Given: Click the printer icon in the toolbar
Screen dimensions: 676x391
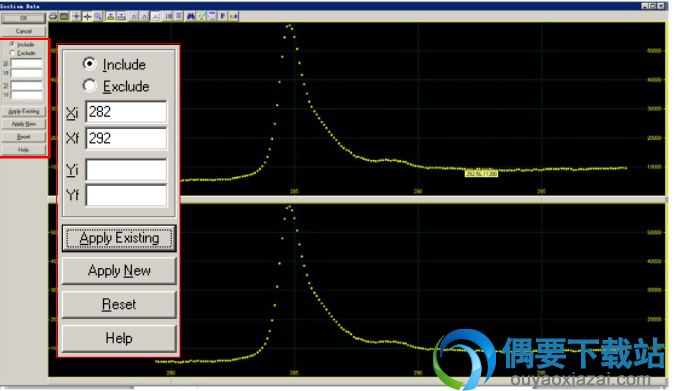Looking at the screenshot, I should click(53, 16).
